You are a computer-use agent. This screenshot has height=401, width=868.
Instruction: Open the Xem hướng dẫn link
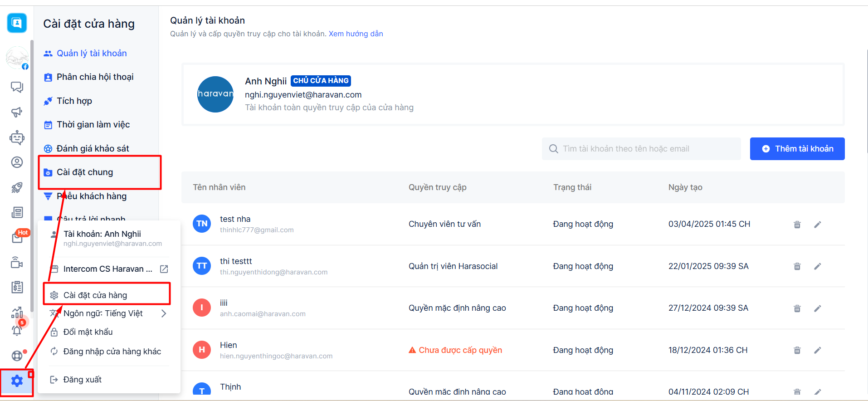[356, 34]
